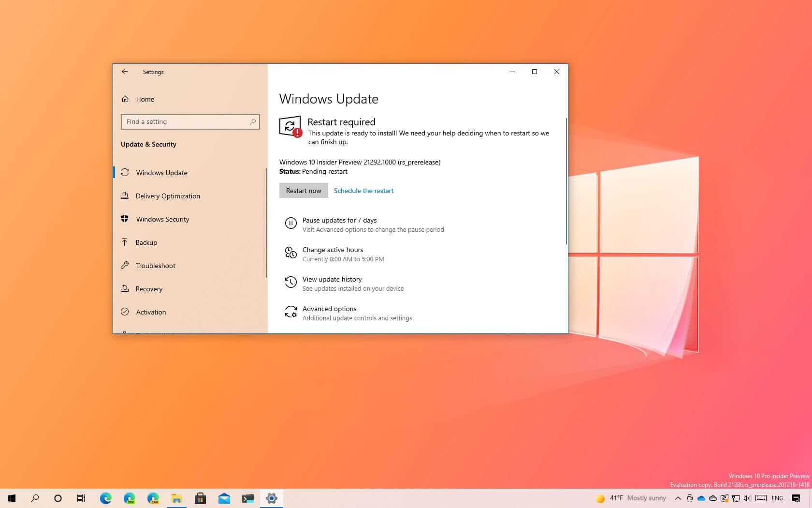Open the Troubleshoot section
The width and height of the screenshot is (812, 508).
(155, 266)
